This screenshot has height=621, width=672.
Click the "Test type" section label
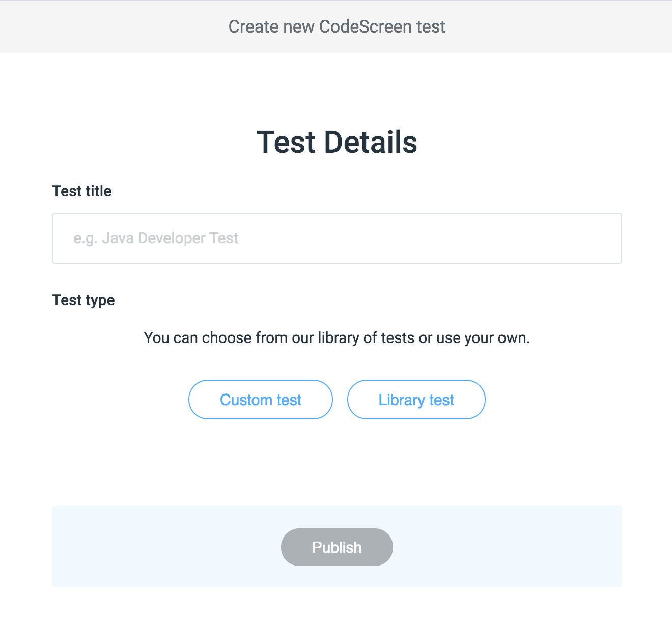(x=83, y=300)
